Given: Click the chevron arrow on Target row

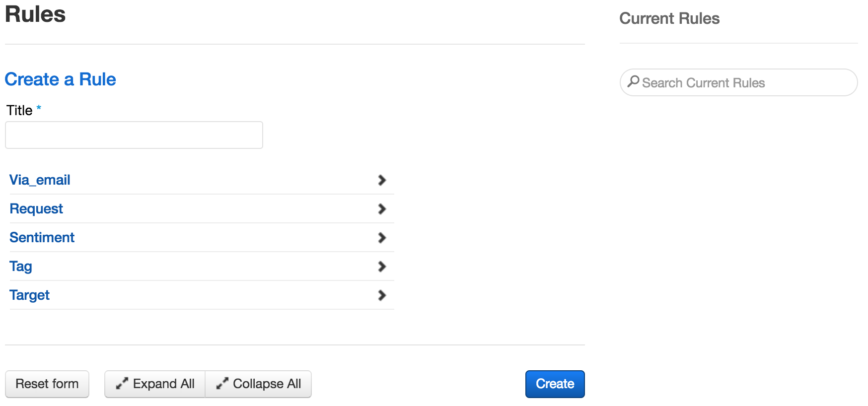Looking at the screenshot, I should (382, 295).
